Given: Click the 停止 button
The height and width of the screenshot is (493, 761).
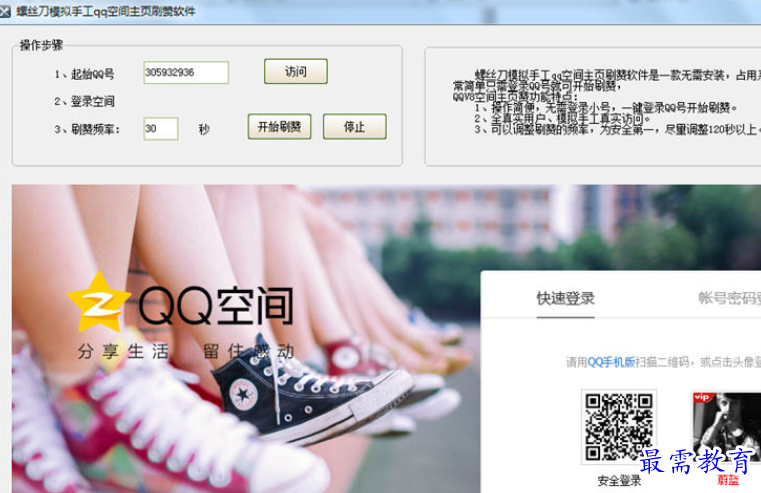Looking at the screenshot, I should [355, 127].
